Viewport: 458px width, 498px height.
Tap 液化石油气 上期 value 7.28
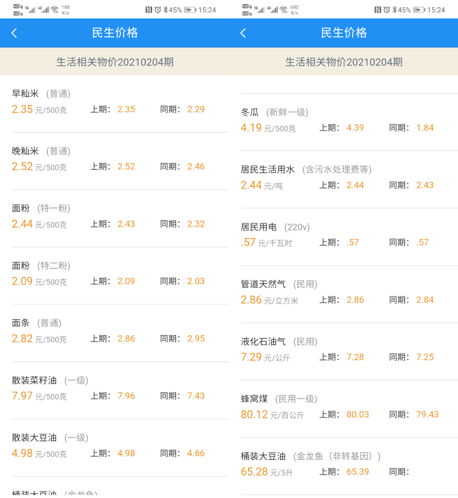pyautogui.click(x=355, y=357)
